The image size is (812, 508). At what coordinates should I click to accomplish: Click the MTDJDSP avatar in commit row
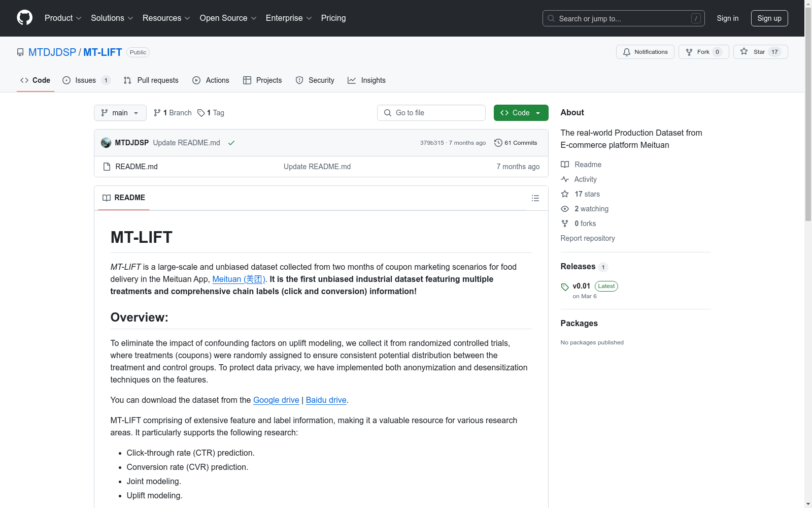pos(106,143)
